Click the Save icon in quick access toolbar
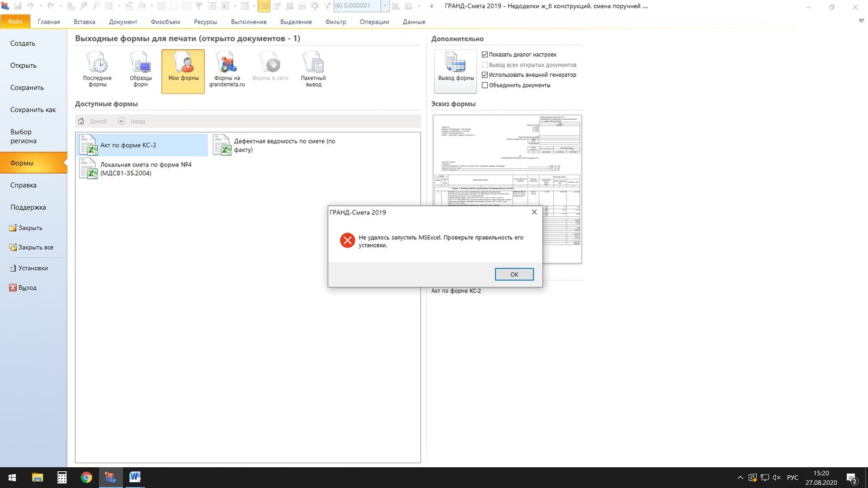 click(17, 6)
